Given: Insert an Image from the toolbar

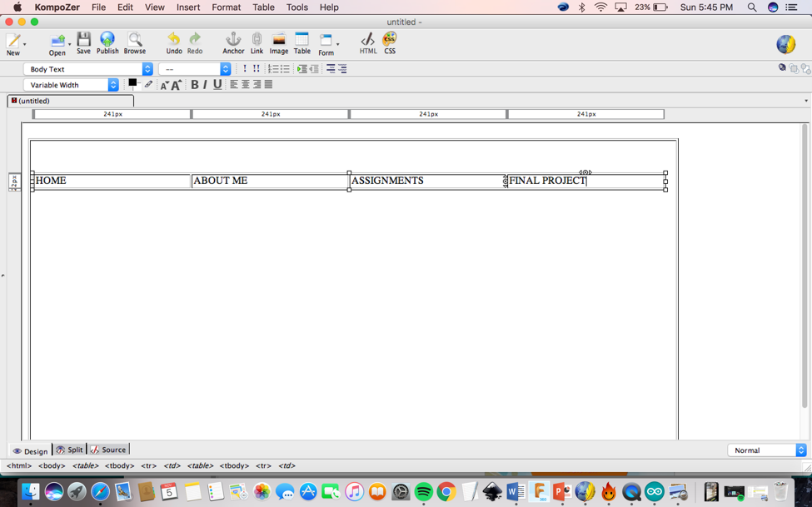Looking at the screenshot, I should click(279, 39).
